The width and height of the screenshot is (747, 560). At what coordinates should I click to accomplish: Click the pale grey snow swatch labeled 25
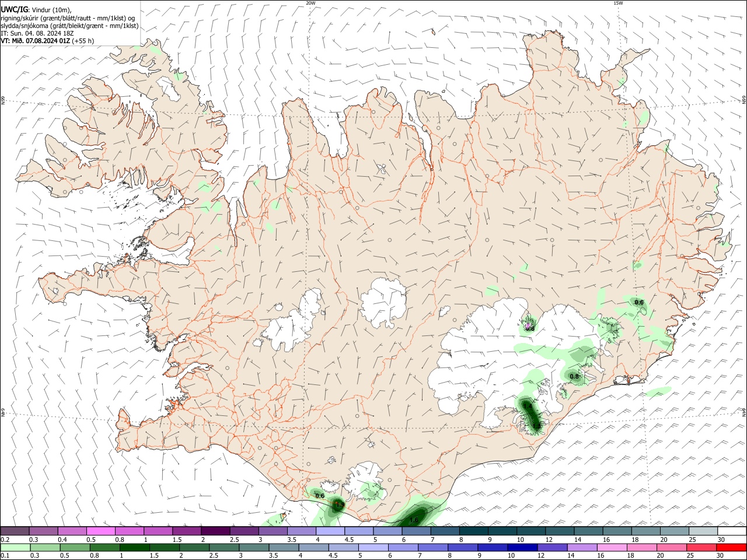pyautogui.click(x=703, y=531)
